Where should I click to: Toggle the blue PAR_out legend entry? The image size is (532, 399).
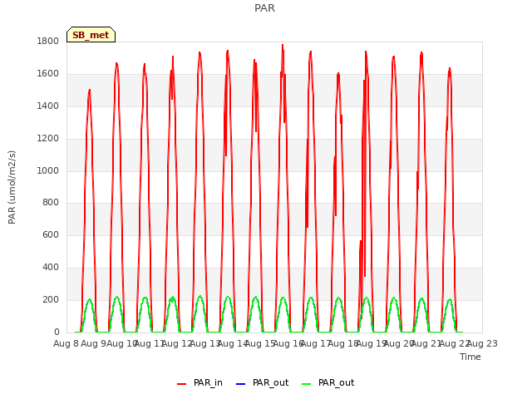263,382
